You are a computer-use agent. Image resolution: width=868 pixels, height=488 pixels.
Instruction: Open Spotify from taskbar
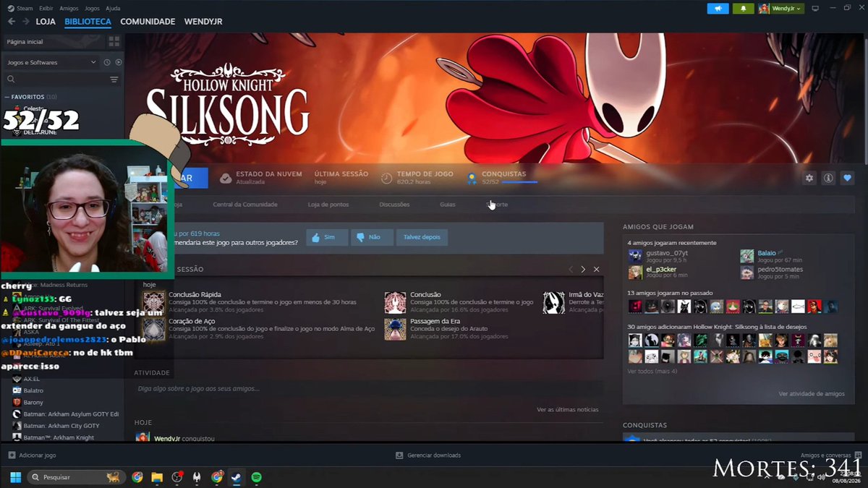click(x=256, y=477)
